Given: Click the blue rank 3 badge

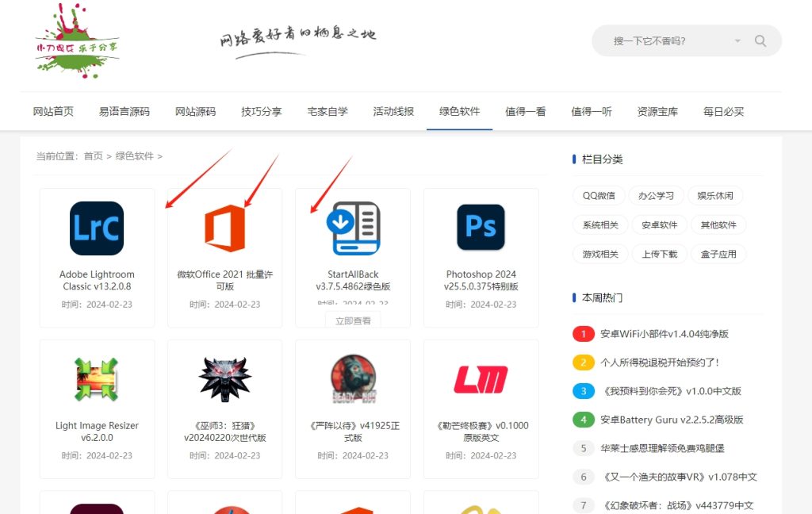Looking at the screenshot, I should [584, 391].
